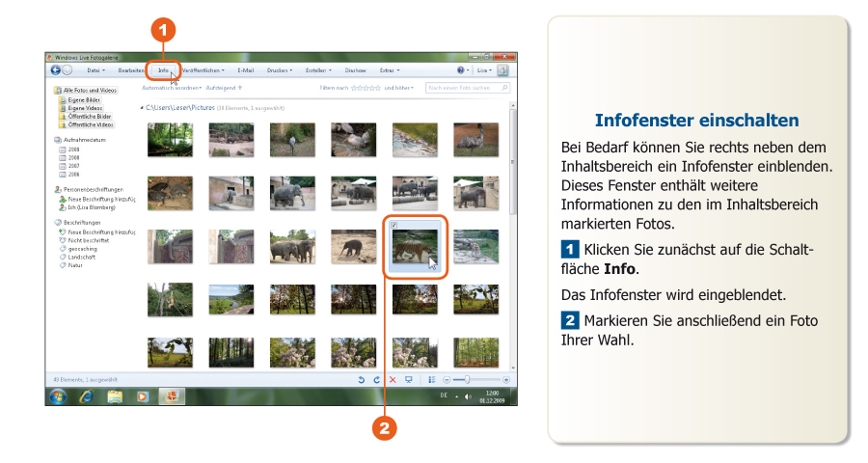This screenshot has width=868, height=463.
Task: Click the Info button in the toolbar
Action: [163, 70]
